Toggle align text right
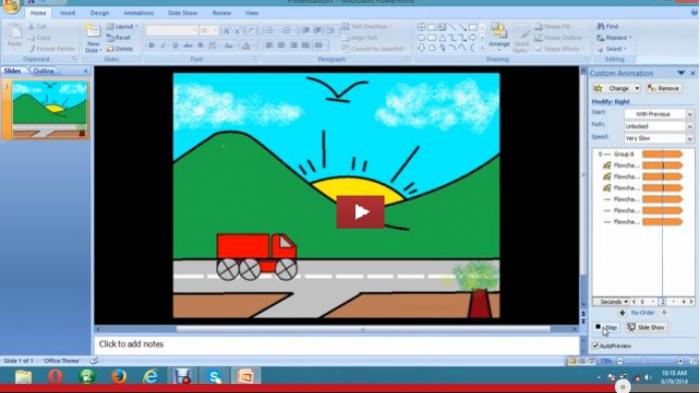 pos(293,46)
